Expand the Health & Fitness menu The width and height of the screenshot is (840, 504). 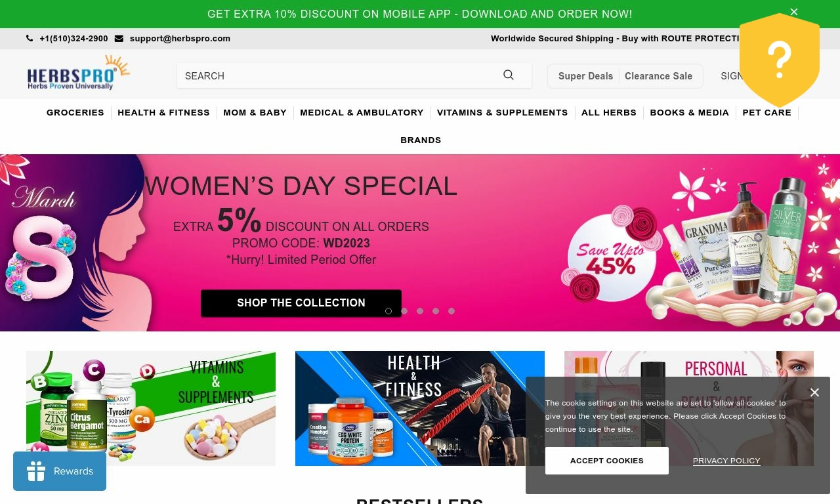point(163,113)
